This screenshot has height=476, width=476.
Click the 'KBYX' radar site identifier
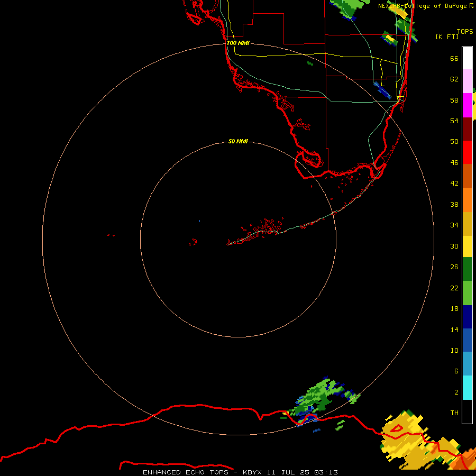click(252, 472)
